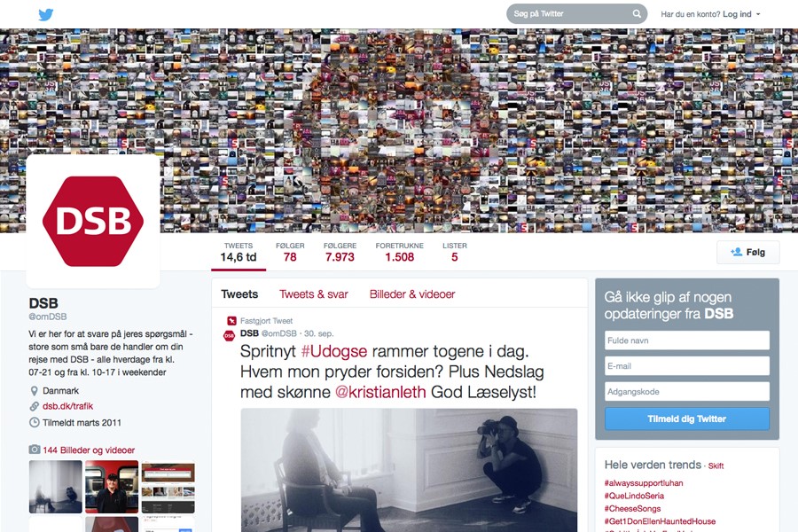Open the #Udogse hashtag link
The width and height of the screenshot is (798, 532).
(334, 351)
